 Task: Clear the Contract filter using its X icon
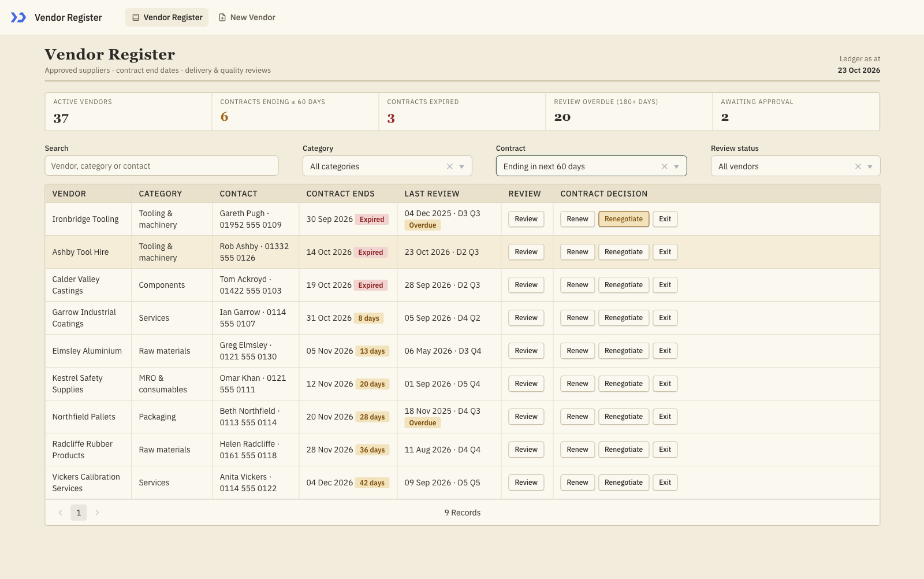(665, 166)
